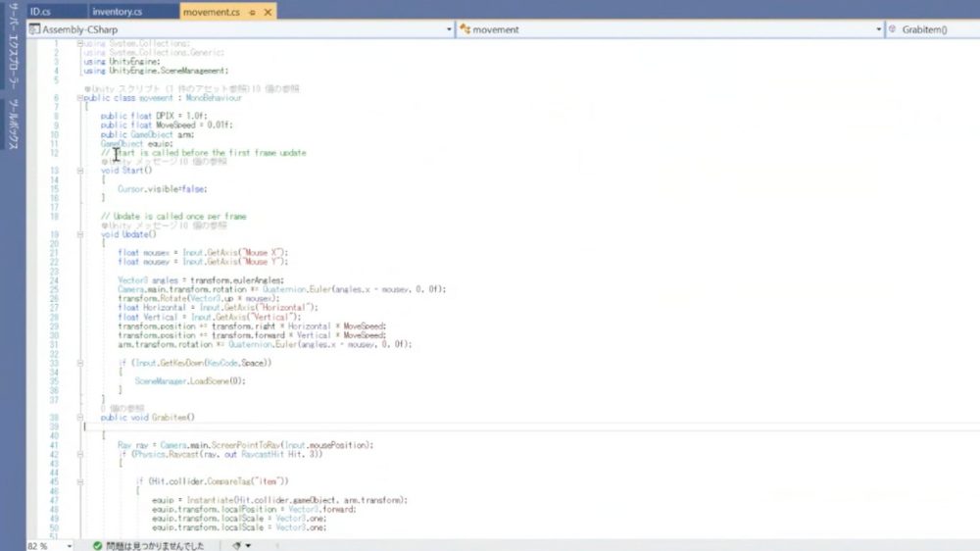Click the float mousex GetAxis line
Viewport: 980px width, 551px height.
[203, 253]
